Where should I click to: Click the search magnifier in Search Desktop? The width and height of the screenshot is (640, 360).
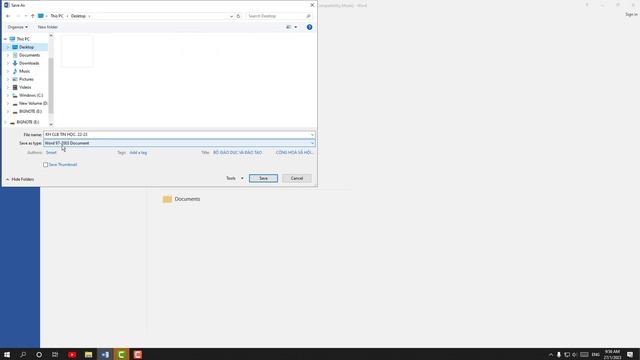point(308,16)
